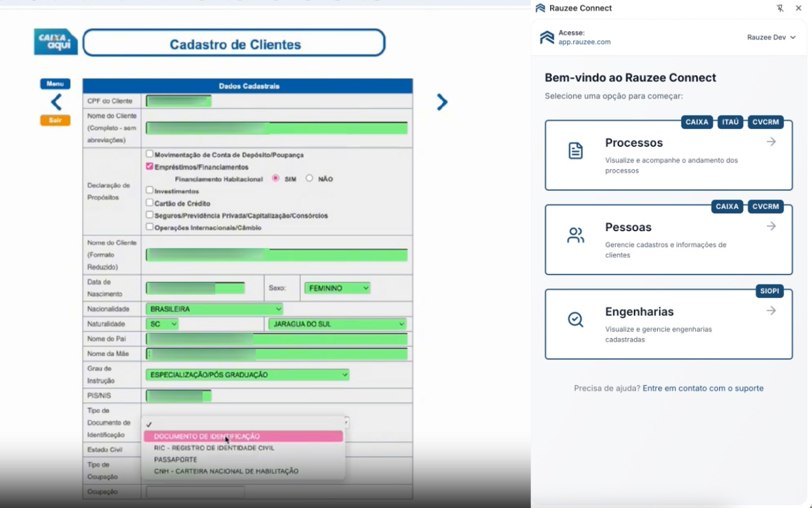Choose RIC - REGISTRO DE IDENTIDADE CIVIL

click(243, 448)
